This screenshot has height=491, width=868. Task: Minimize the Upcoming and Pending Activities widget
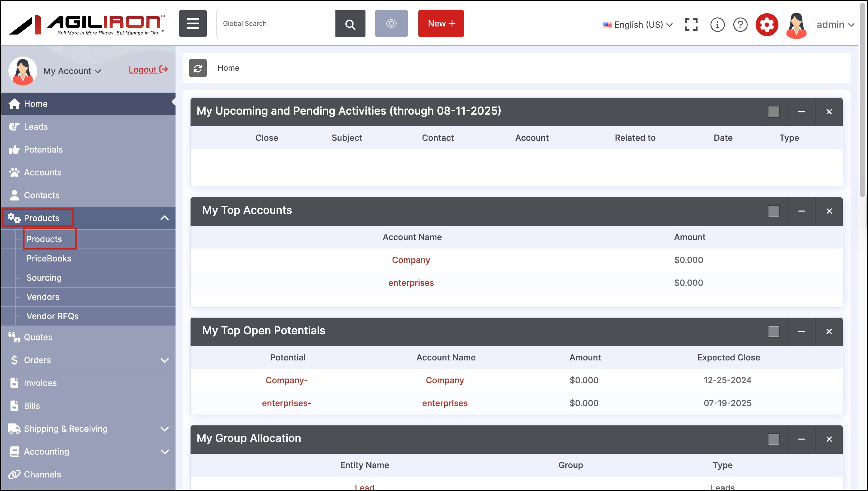[801, 112]
